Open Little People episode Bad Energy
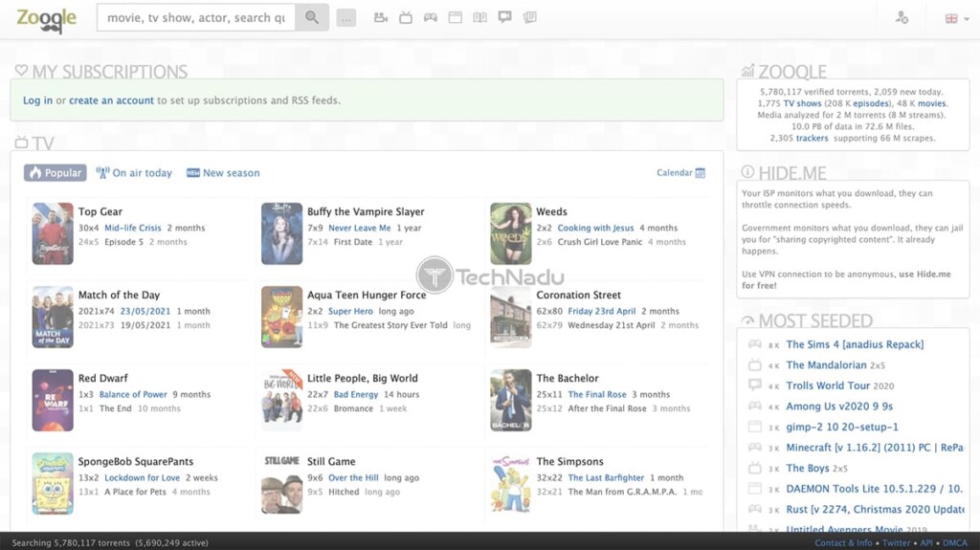This screenshot has width=980, height=550. point(356,394)
